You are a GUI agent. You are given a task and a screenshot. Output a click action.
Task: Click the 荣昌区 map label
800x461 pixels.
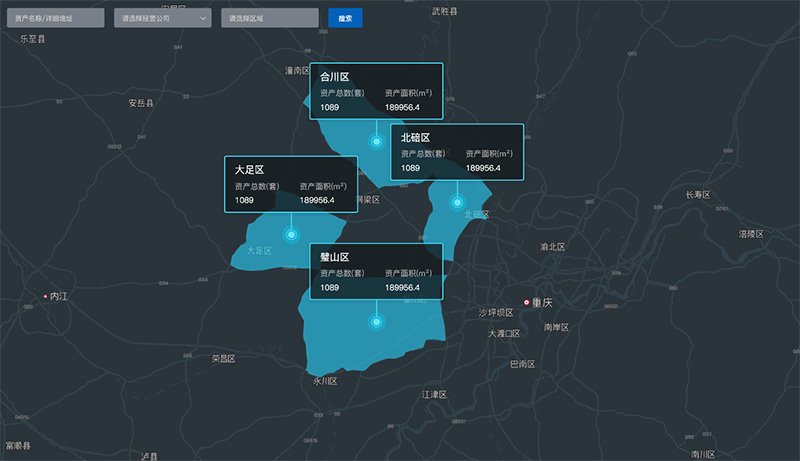[x=223, y=358]
